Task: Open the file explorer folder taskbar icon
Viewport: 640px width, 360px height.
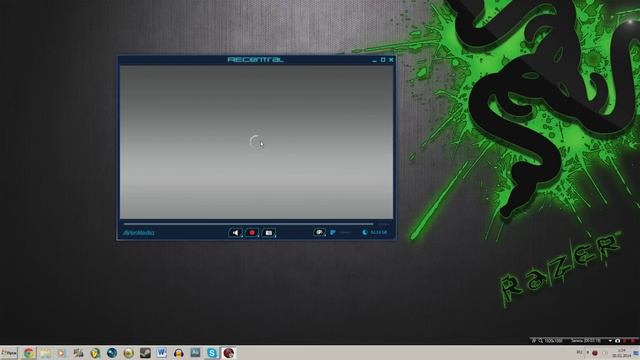Action: pyautogui.click(x=45, y=353)
